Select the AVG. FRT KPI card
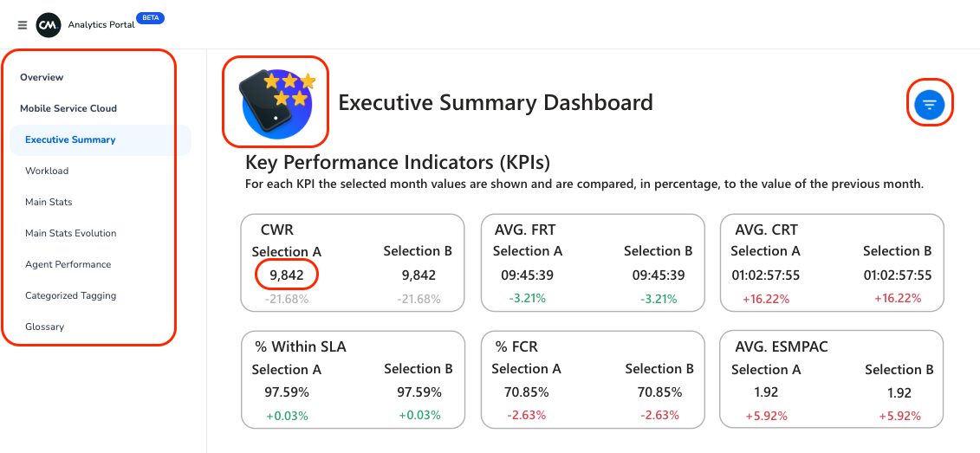The image size is (980, 453). [593, 263]
